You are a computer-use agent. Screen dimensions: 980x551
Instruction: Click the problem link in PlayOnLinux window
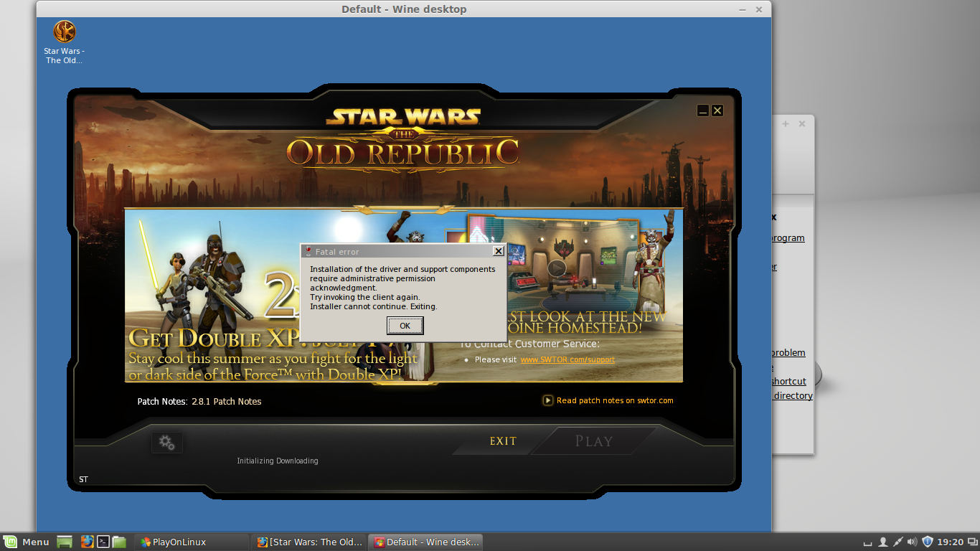(788, 352)
